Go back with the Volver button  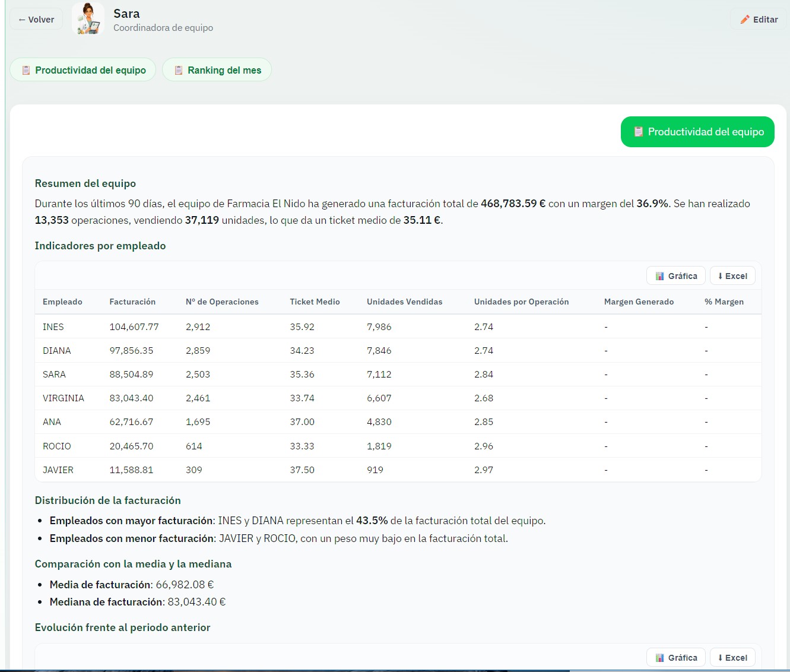(x=36, y=20)
